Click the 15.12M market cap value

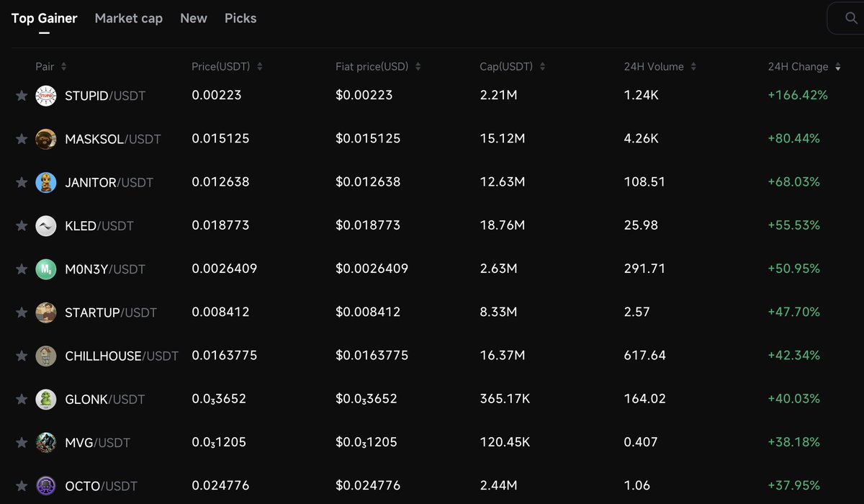pyautogui.click(x=503, y=138)
